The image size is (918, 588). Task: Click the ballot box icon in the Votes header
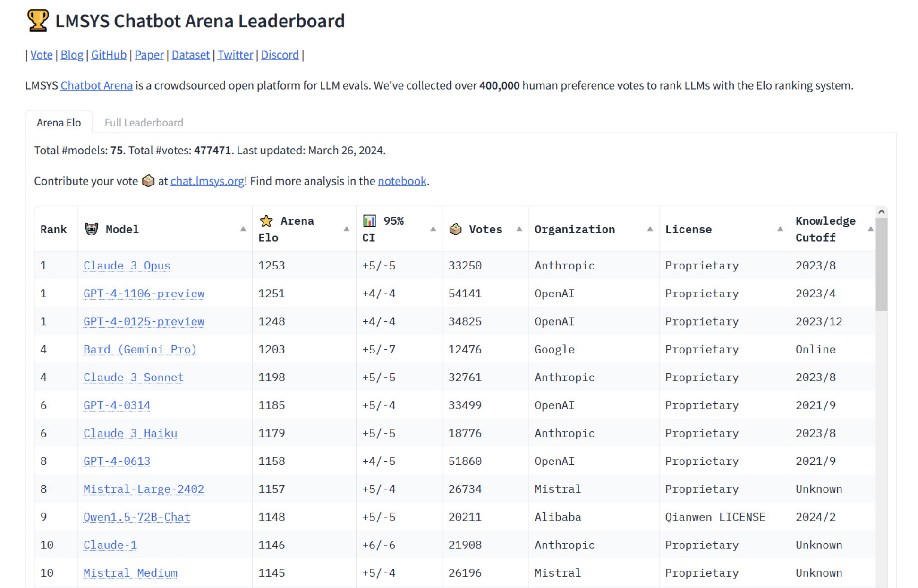(x=455, y=229)
